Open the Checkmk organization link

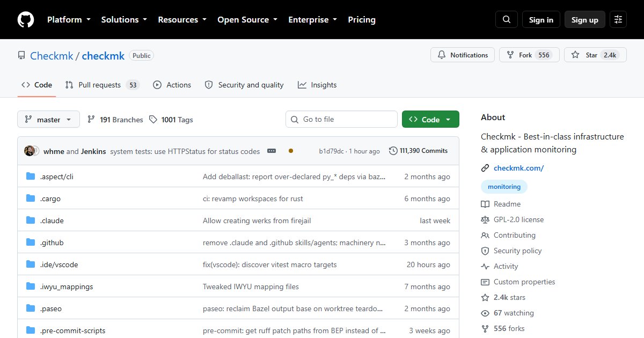(52, 55)
